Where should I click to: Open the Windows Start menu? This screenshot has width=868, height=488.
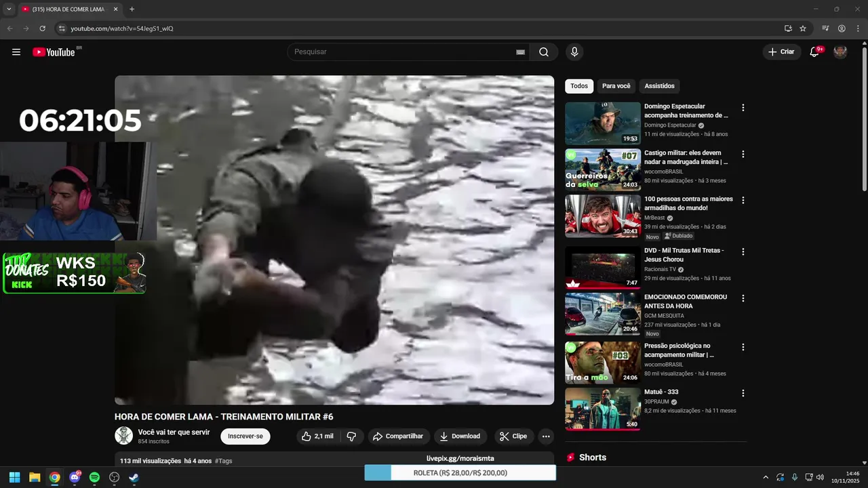point(14,477)
